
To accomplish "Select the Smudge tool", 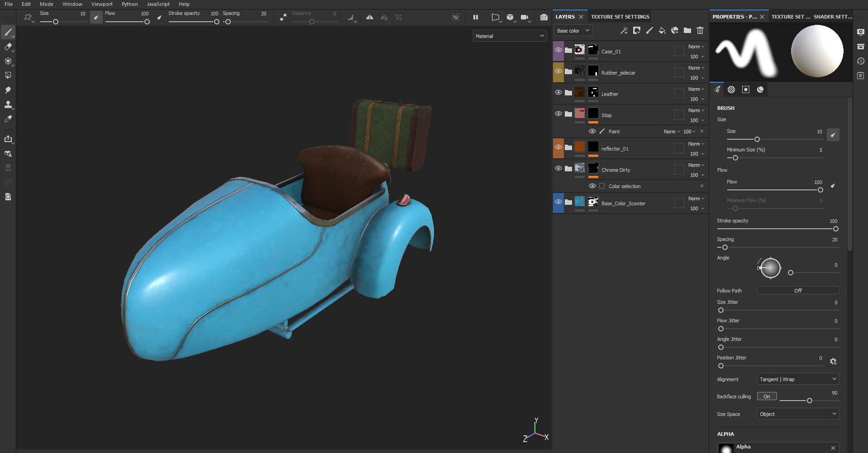I will (8, 90).
